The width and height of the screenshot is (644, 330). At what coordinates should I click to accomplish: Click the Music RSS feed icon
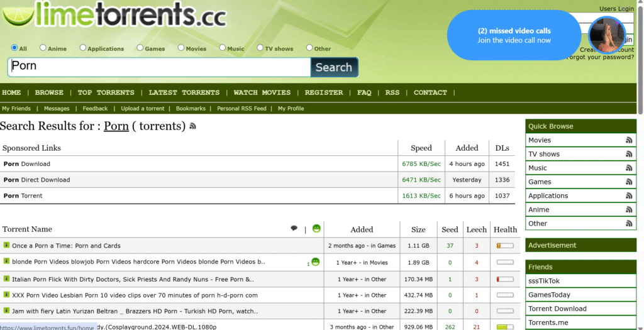click(x=628, y=168)
